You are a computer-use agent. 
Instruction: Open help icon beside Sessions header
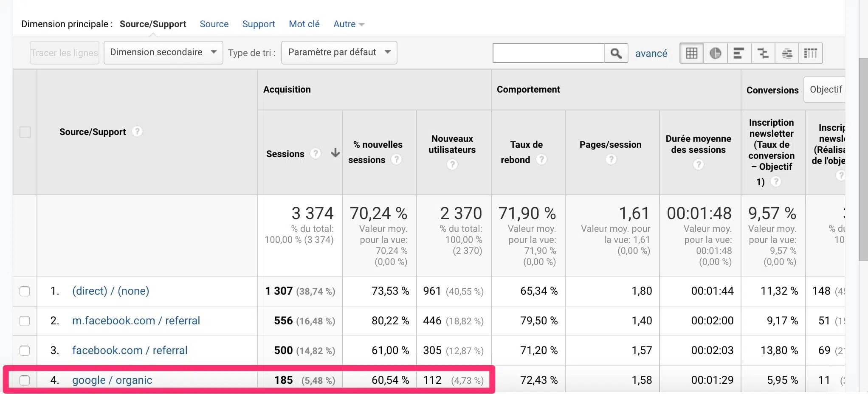pos(316,153)
